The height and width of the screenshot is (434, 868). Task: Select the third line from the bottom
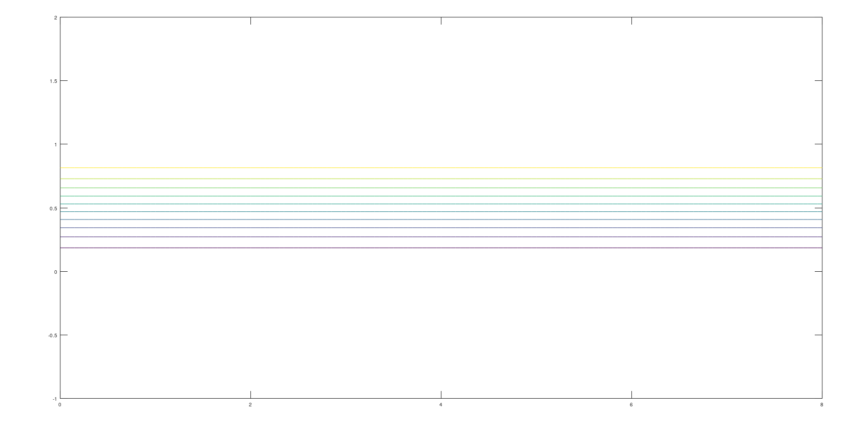pyautogui.click(x=440, y=228)
